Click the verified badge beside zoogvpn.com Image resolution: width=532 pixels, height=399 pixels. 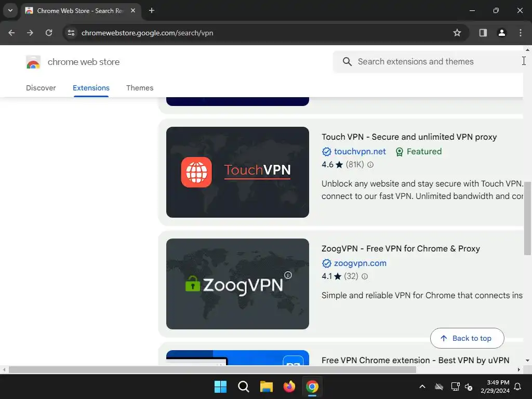[x=326, y=263]
